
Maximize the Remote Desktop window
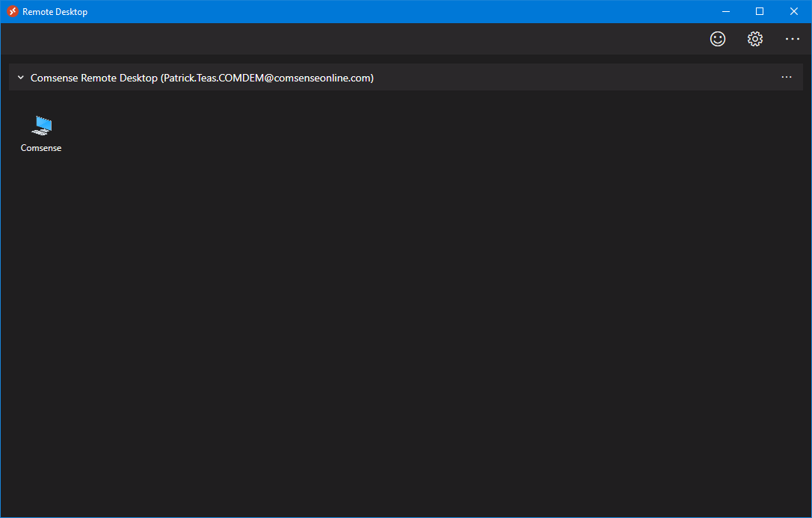click(760, 11)
